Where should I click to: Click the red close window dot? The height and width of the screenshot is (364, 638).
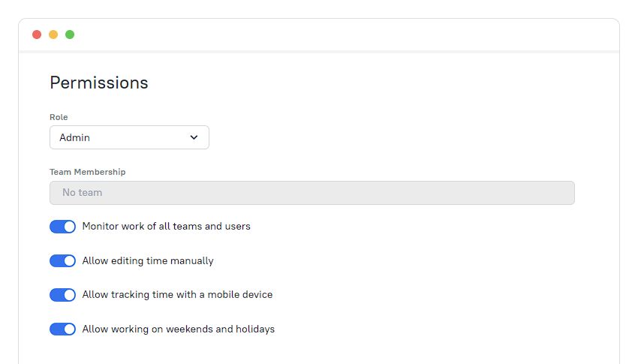[37, 35]
